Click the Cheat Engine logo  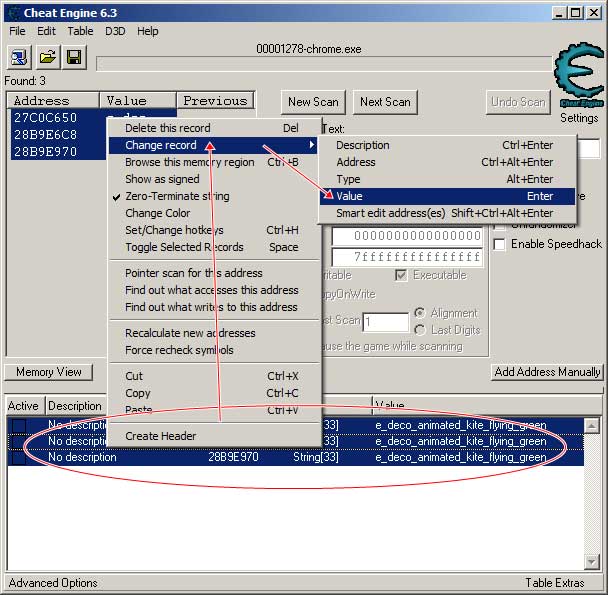tap(579, 74)
